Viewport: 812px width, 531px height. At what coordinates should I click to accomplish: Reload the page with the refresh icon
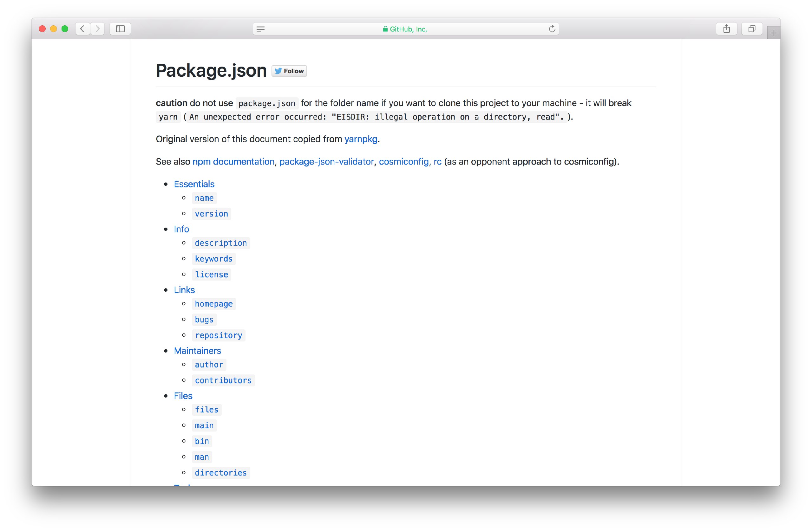point(552,29)
